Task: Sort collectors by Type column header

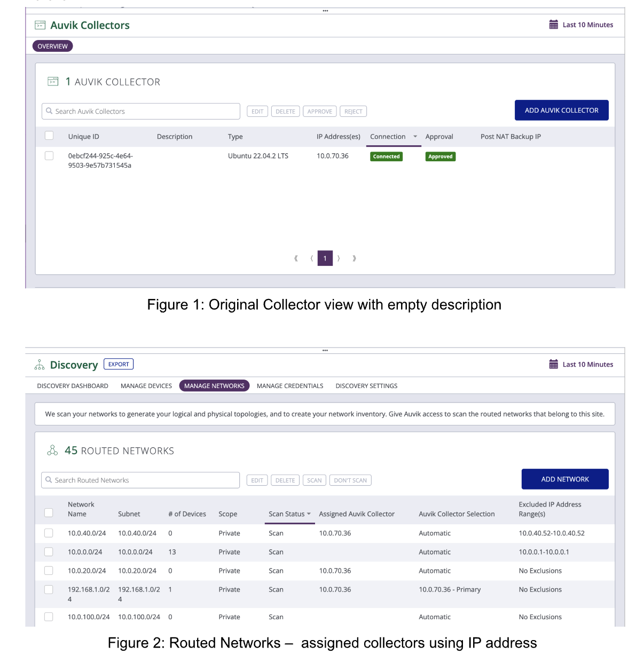Action: (235, 137)
